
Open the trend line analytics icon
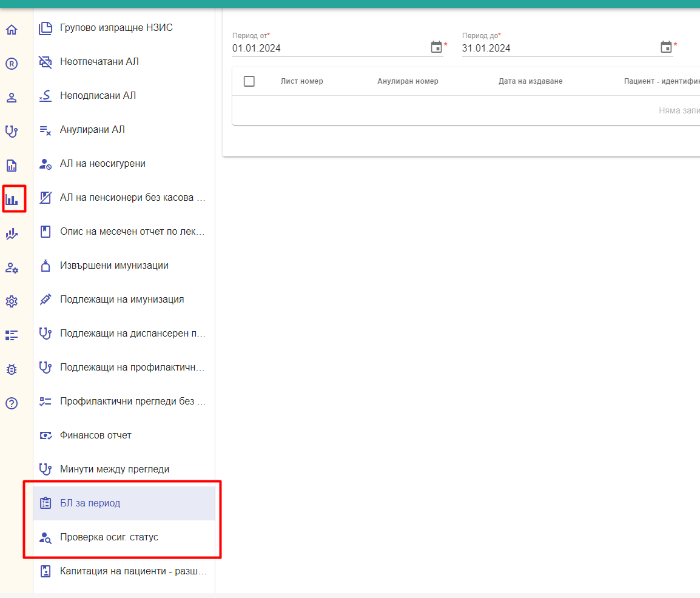pyautogui.click(x=12, y=233)
